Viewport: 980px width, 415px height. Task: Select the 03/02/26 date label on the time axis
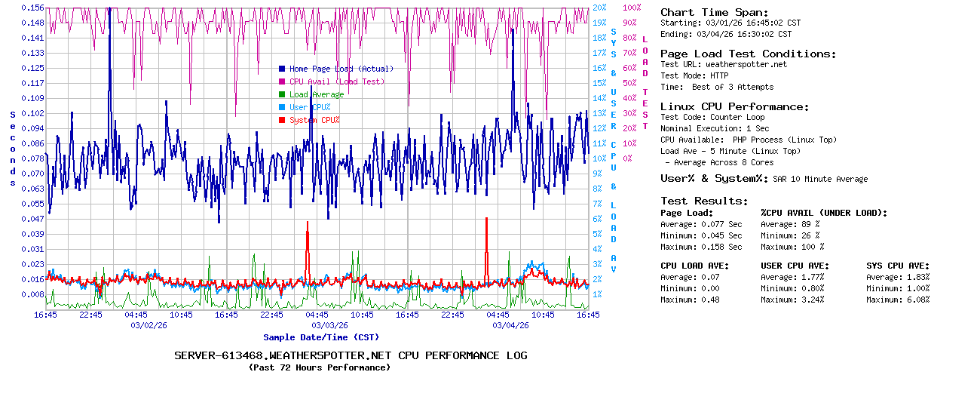pyautogui.click(x=149, y=326)
